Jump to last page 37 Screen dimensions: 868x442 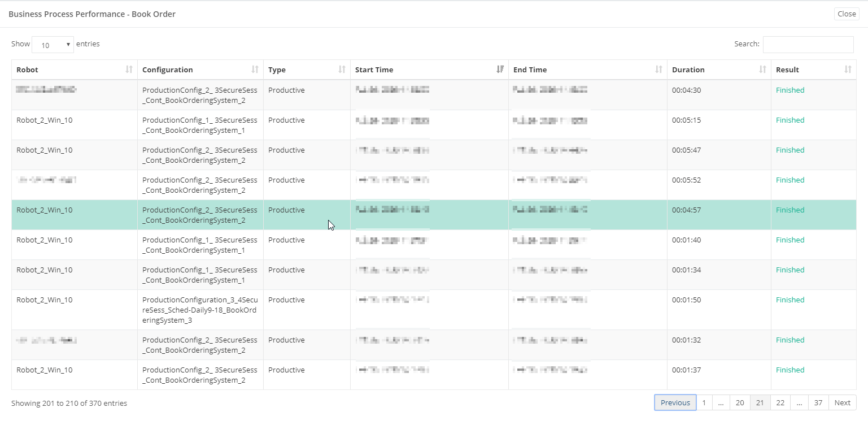click(818, 402)
